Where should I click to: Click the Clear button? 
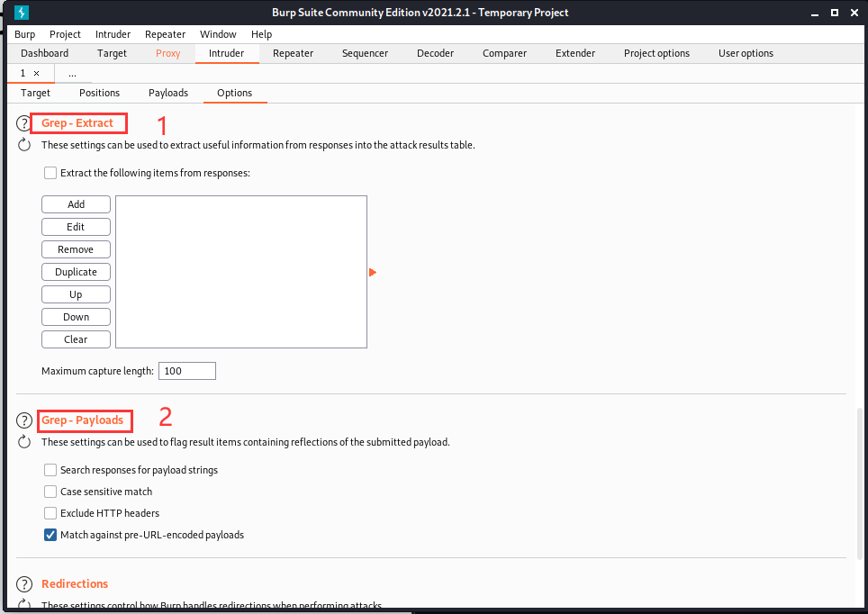76,339
